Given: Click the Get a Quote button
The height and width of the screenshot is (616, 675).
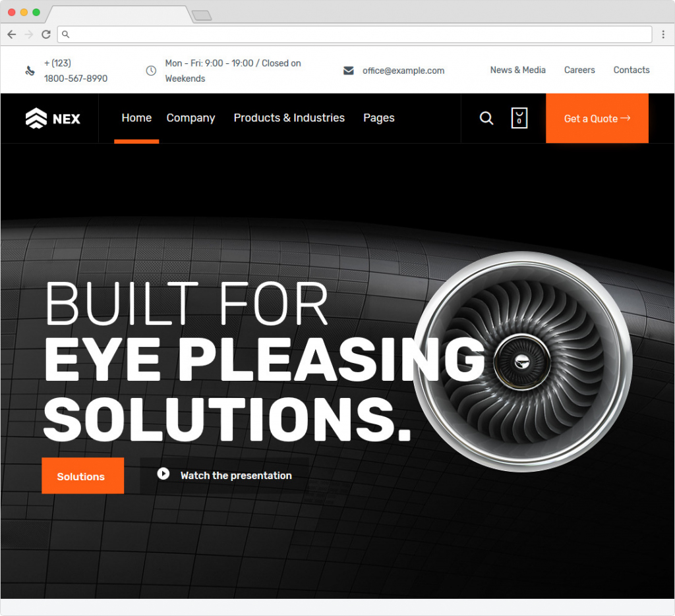Looking at the screenshot, I should (x=597, y=119).
